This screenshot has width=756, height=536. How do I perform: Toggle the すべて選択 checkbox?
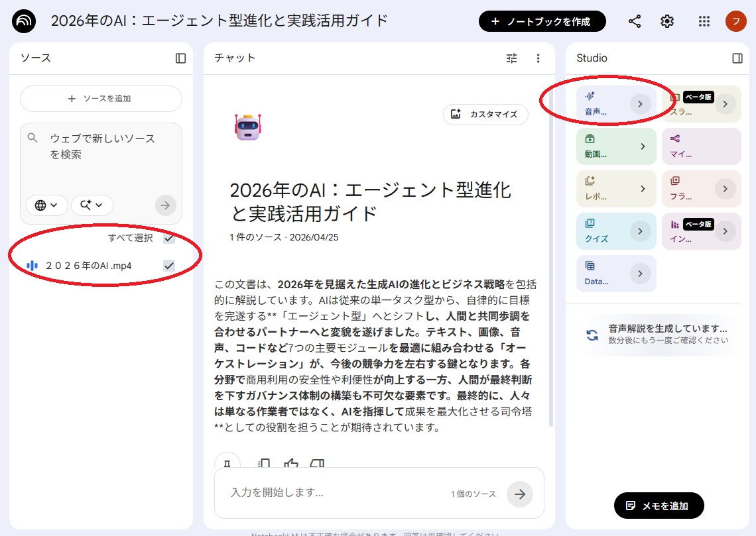(x=169, y=238)
